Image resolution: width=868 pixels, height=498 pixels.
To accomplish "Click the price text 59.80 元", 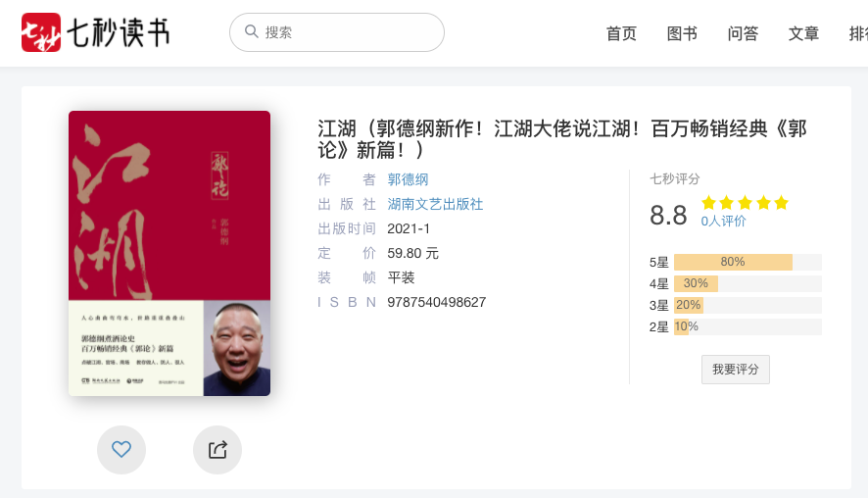I will coord(413,253).
